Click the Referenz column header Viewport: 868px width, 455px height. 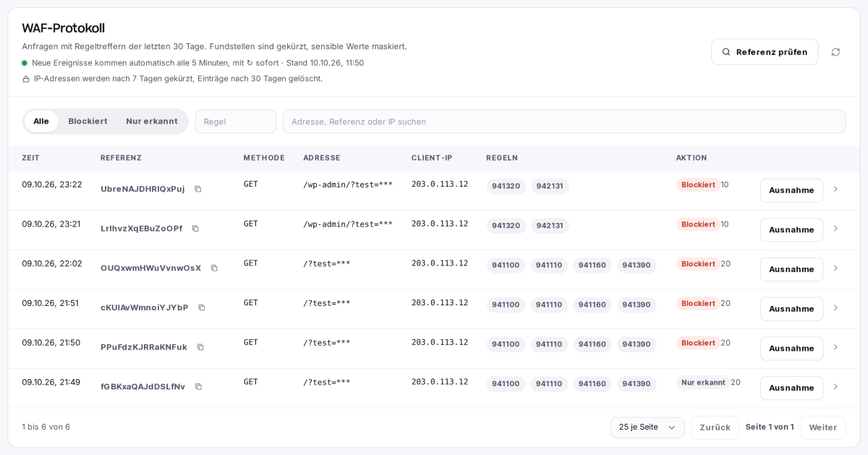tap(121, 158)
